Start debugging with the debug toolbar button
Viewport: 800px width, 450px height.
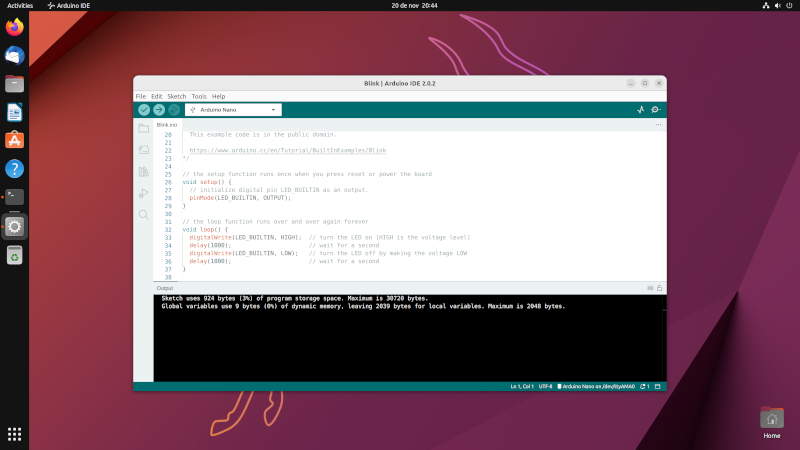pos(174,110)
